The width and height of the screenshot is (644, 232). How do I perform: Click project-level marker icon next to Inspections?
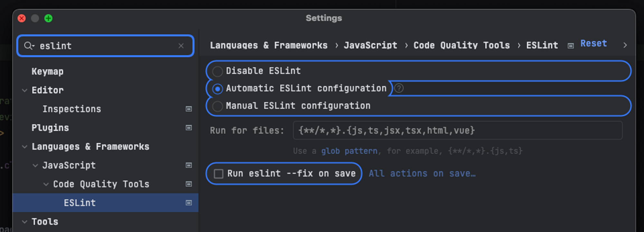[x=189, y=109]
